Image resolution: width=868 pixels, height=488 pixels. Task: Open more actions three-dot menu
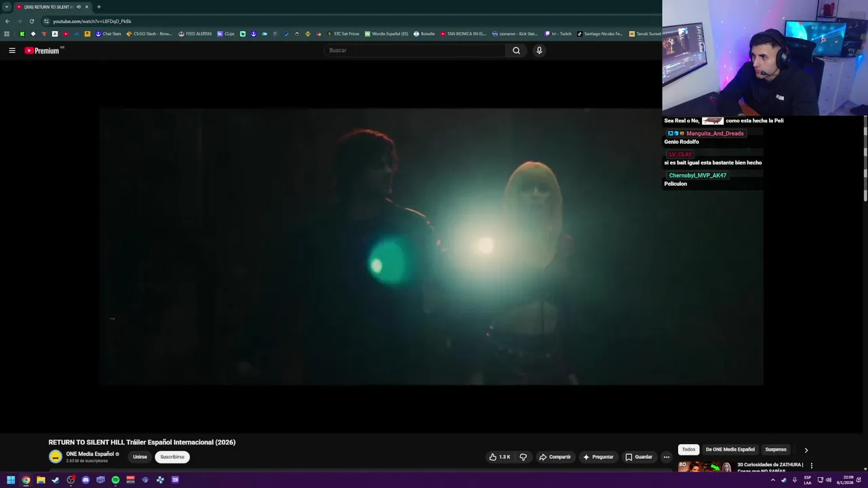pyautogui.click(x=666, y=457)
